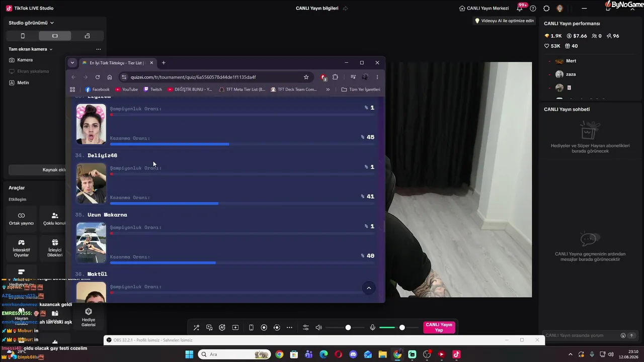Open the Windows Start menu

pyautogui.click(x=189, y=354)
